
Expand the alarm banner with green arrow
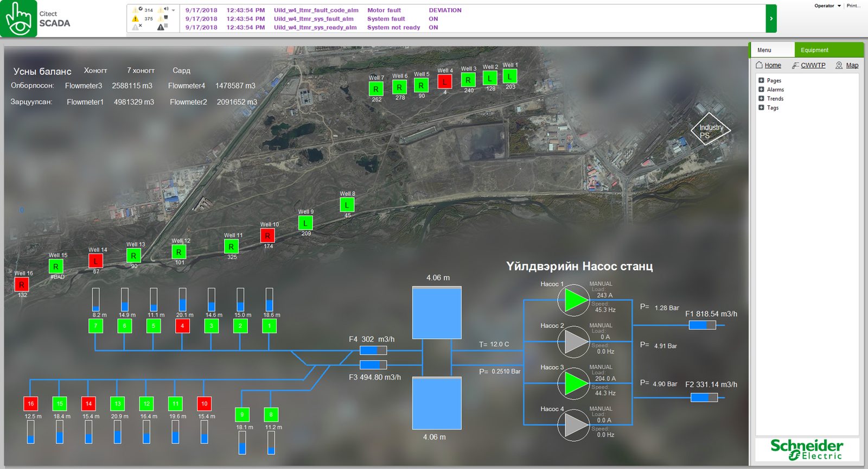tap(771, 18)
